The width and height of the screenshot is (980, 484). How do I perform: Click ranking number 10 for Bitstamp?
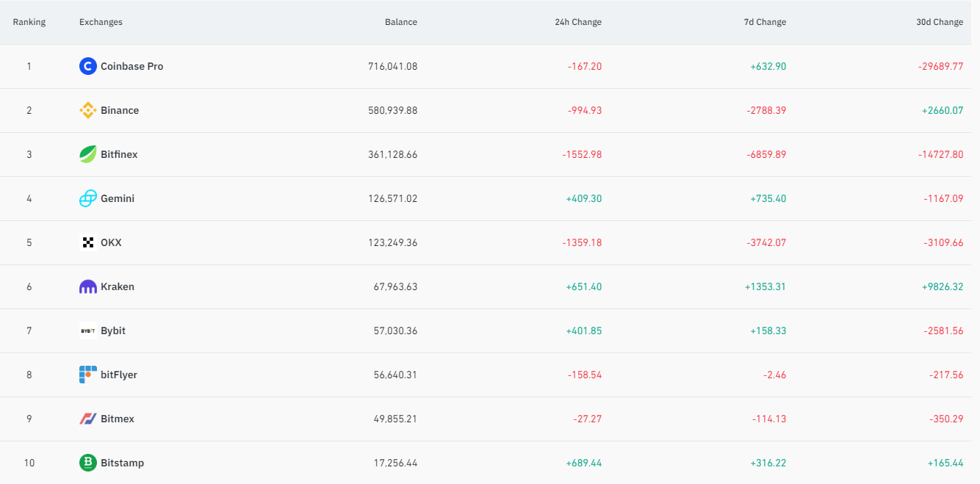pos(29,463)
